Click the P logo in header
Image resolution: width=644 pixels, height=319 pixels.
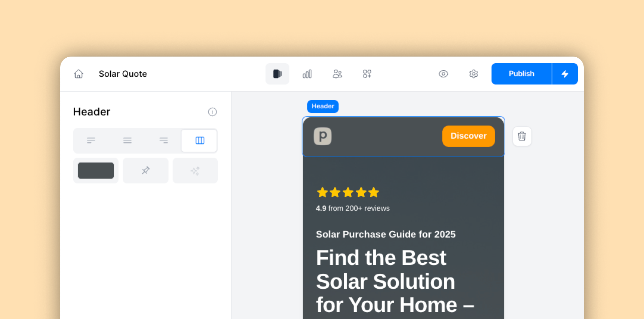322,136
